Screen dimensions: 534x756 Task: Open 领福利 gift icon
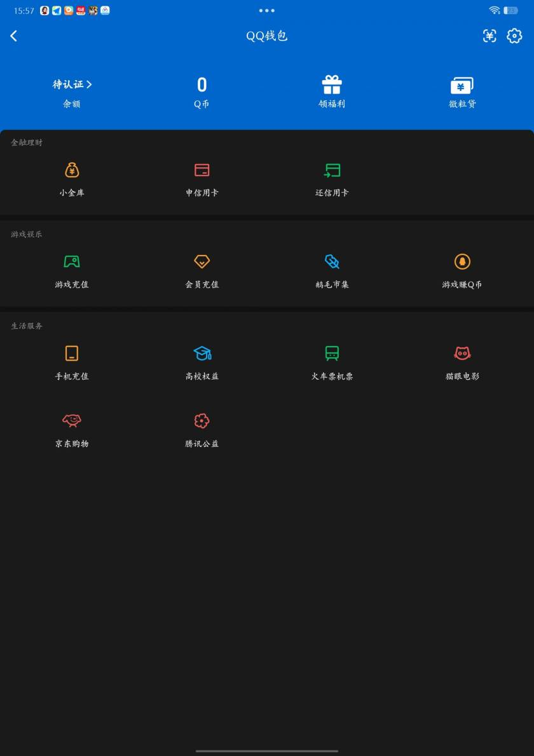[x=332, y=85]
